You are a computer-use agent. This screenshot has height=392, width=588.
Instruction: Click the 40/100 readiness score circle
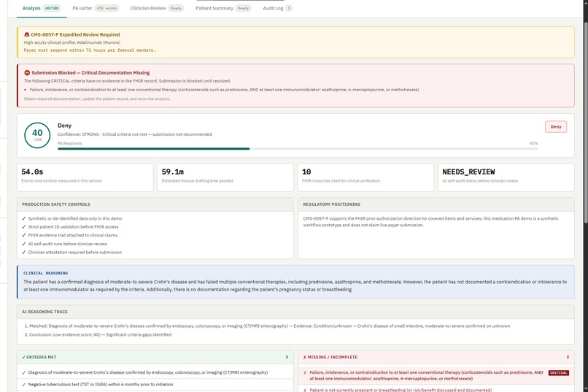pyautogui.click(x=37, y=136)
